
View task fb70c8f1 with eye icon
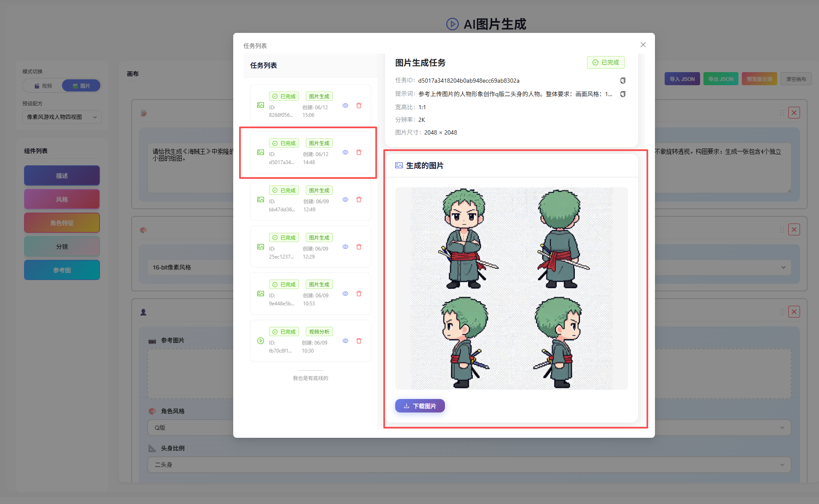pyautogui.click(x=345, y=341)
